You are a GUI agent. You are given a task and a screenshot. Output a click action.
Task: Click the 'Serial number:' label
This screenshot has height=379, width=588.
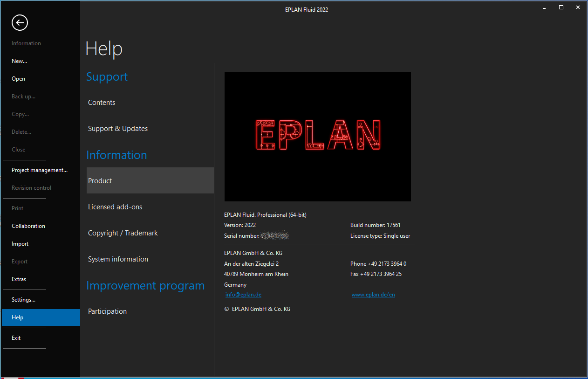click(242, 236)
